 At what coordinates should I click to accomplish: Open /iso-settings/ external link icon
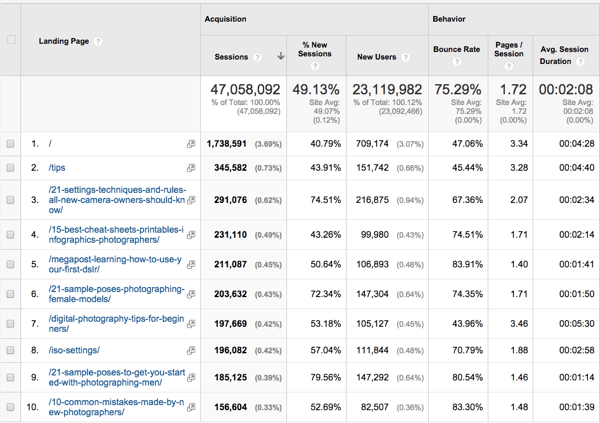191,350
